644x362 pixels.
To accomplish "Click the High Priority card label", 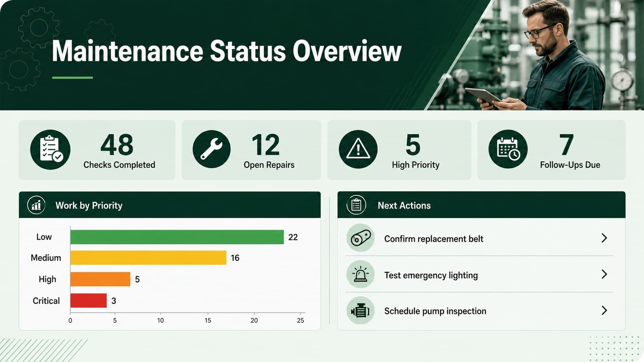I will [416, 165].
